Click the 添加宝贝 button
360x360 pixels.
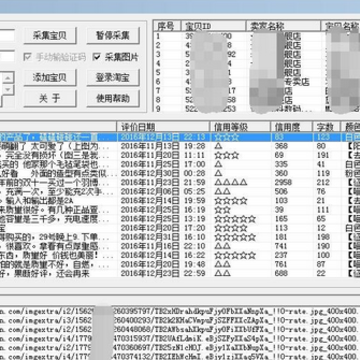pyautogui.click(x=50, y=78)
